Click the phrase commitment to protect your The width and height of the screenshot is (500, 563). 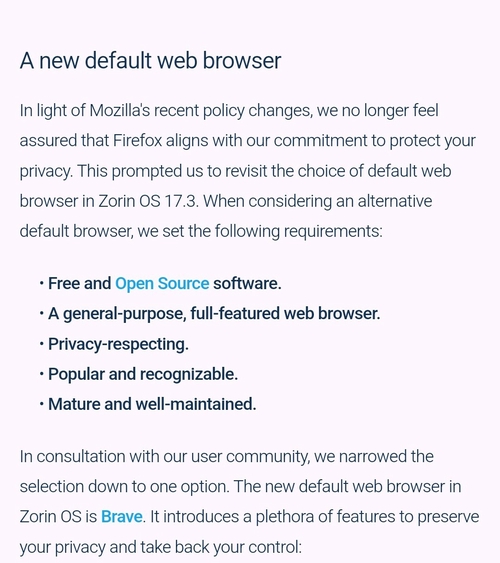(x=375, y=141)
